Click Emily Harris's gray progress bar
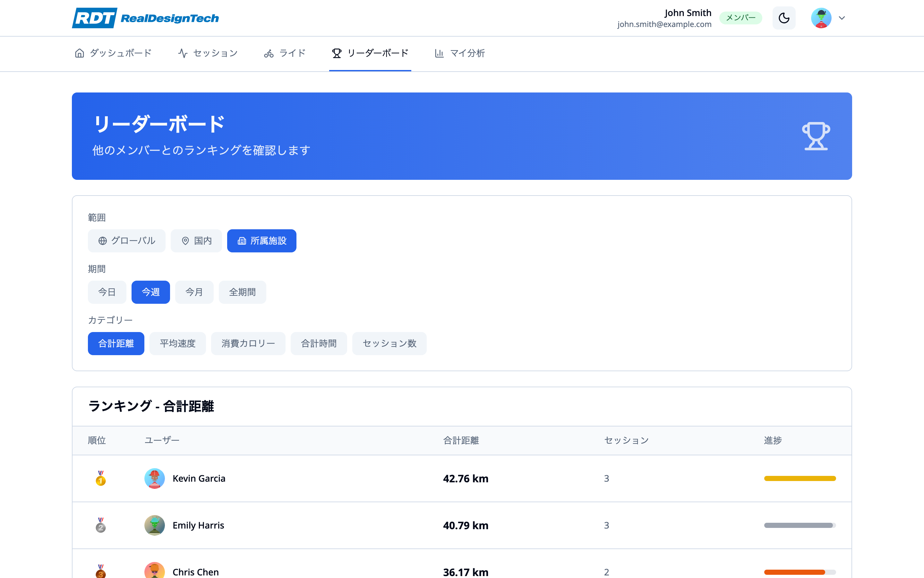The width and height of the screenshot is (924, 578). click(x=800, y=525)
